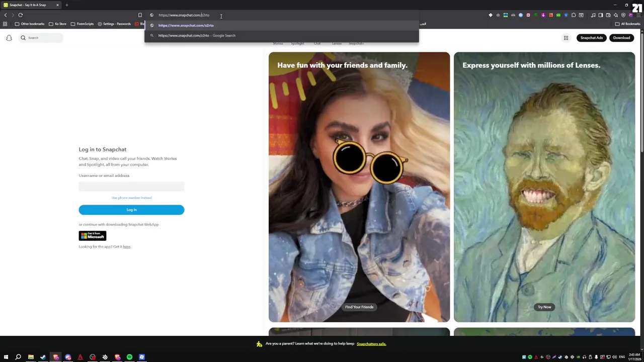Click the bookmark this page icon
Image resolution: width=644 pixels, height=362 pixels.
(x=140, y=15)
